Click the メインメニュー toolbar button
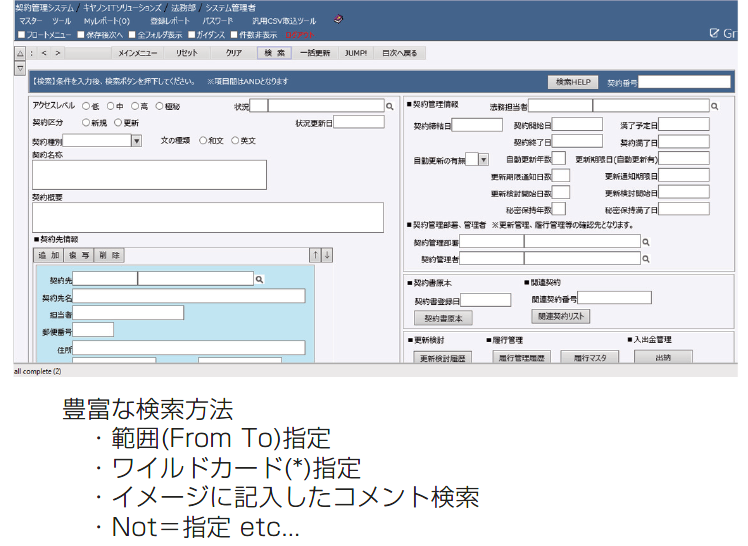 click(137, 53)
